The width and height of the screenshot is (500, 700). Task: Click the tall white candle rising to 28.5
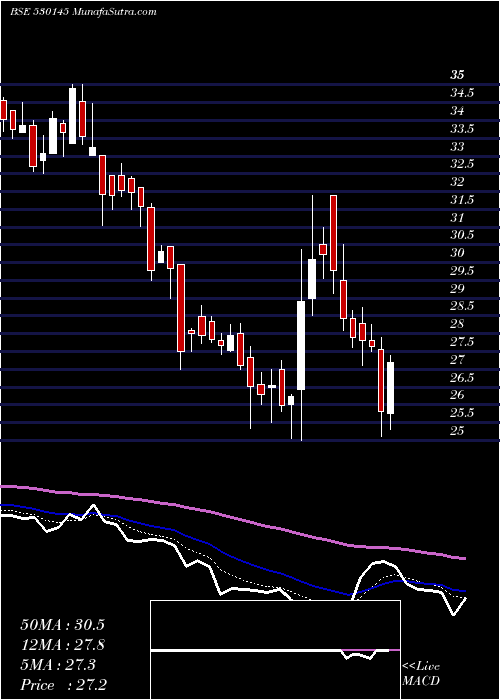pos(301,346)
